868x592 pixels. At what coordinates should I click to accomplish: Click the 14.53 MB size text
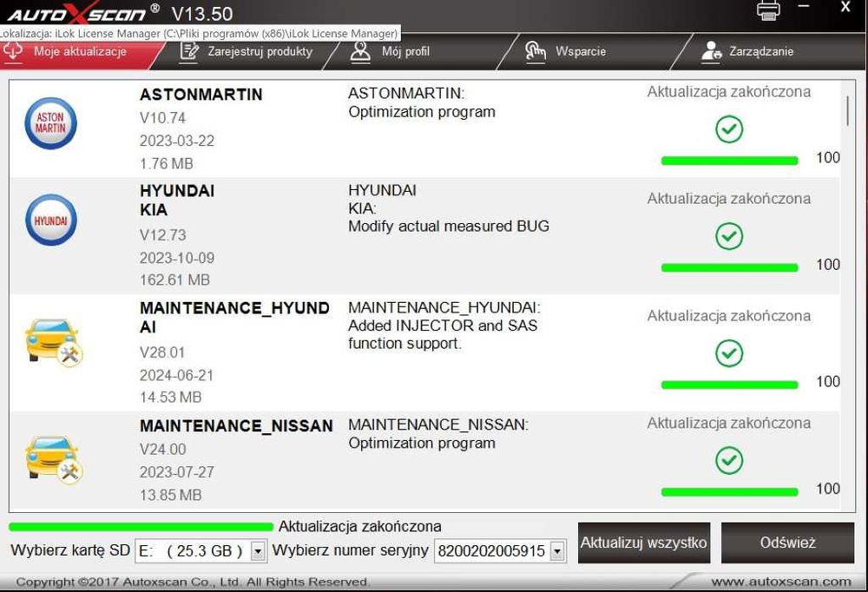[170, 398]
